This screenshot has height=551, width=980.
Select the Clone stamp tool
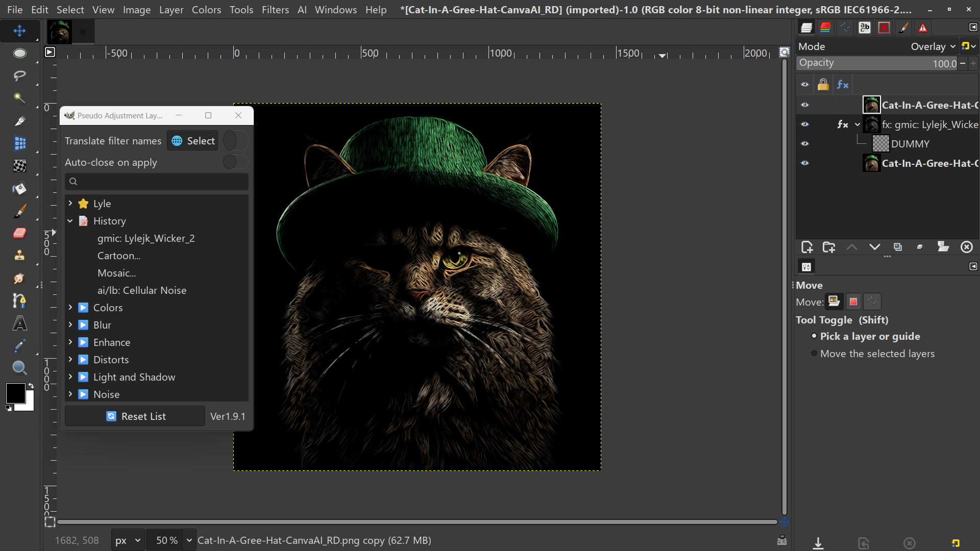[19, 256]
